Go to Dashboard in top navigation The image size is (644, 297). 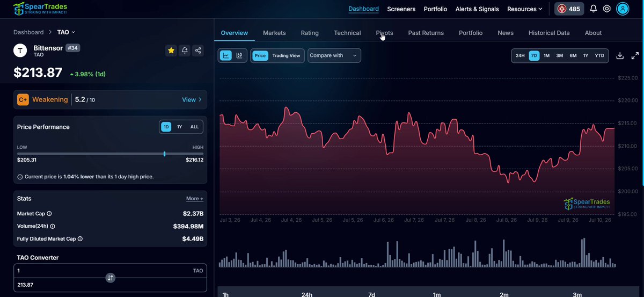363,9
